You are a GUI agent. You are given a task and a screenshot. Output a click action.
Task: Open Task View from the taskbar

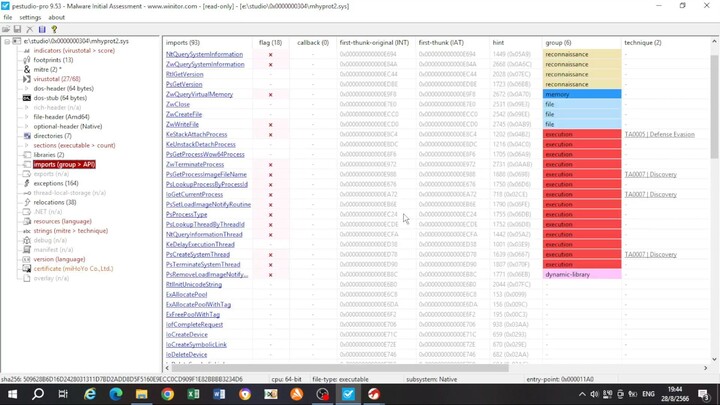click(x=63, y=394)
